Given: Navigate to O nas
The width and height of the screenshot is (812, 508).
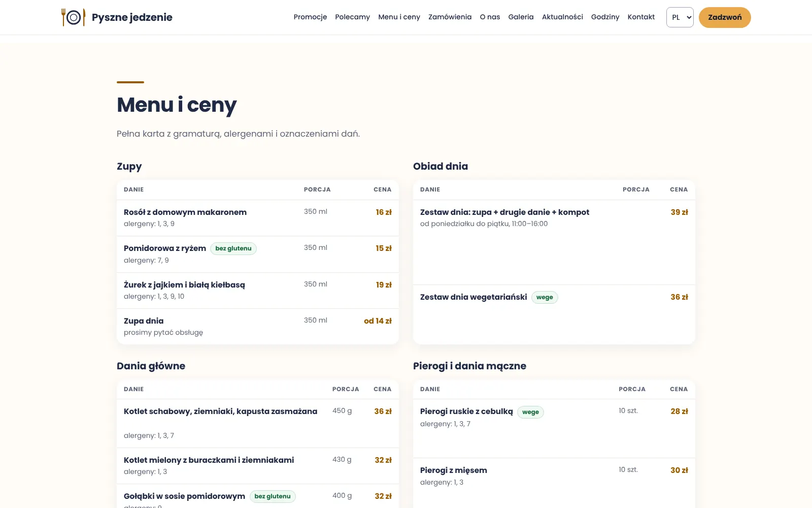Looking at the screenshot, I should 490,17.
